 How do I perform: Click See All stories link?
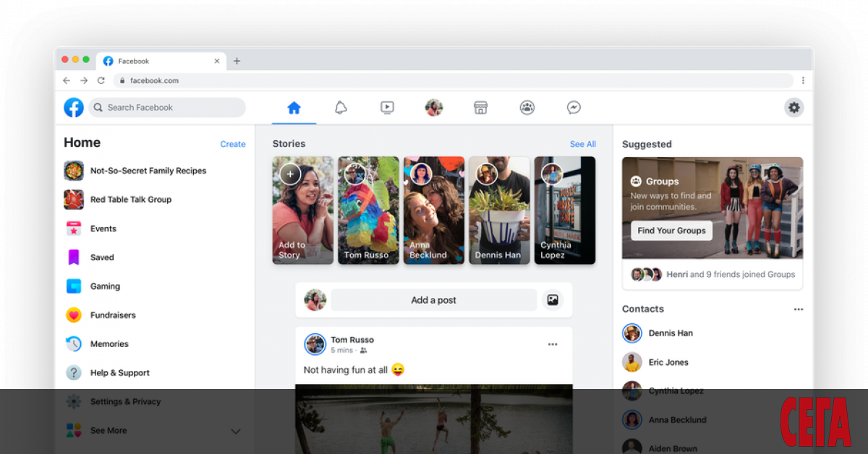pyautogui.click(x=583, y=145)
